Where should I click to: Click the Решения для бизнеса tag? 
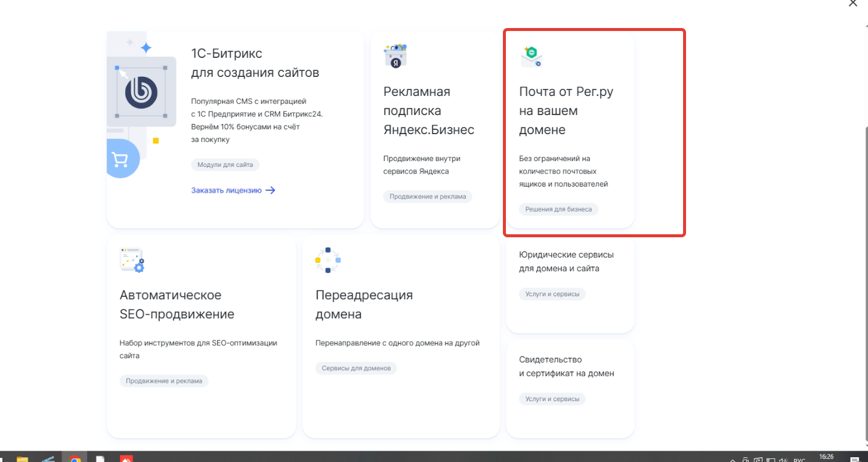(558, 209)
